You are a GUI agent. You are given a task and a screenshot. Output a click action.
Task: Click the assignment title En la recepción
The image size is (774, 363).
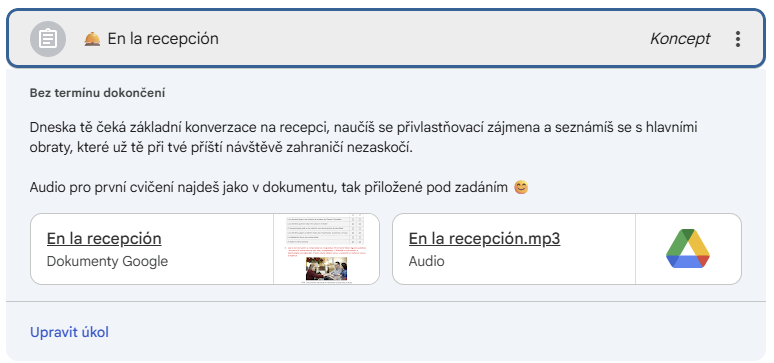163,39
